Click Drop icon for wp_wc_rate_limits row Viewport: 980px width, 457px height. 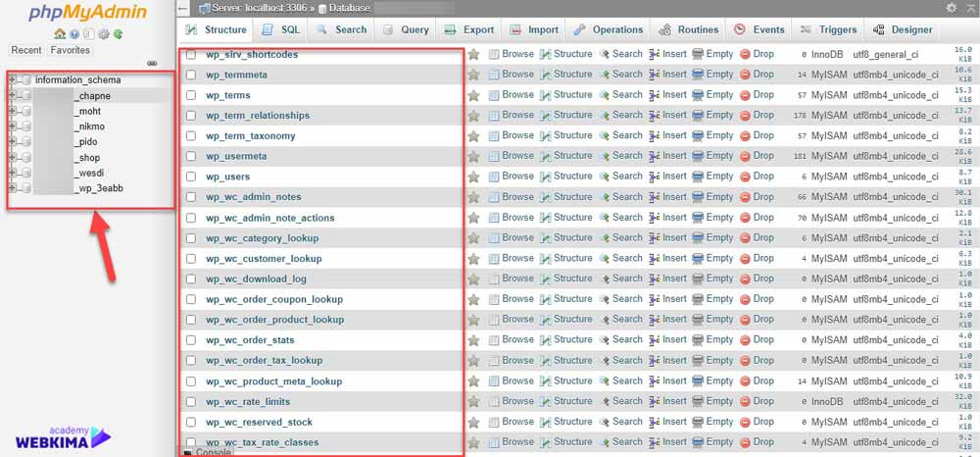click(x=745, y=401)
